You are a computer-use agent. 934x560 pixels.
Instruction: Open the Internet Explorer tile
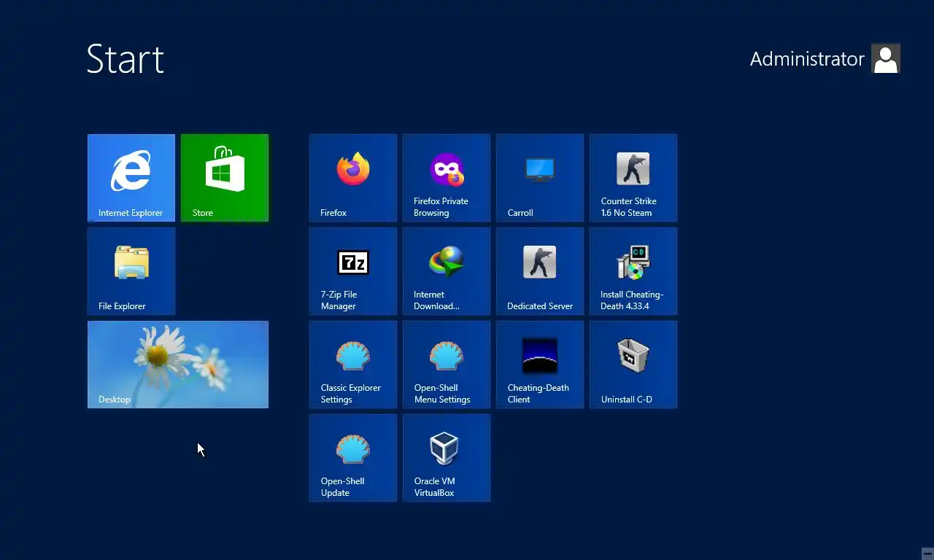tap(131, 178)
